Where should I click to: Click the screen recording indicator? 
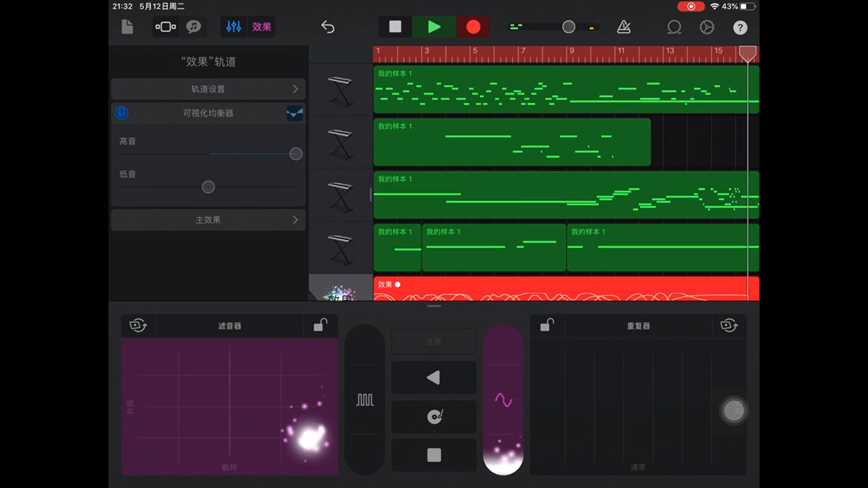click(691, 6)
